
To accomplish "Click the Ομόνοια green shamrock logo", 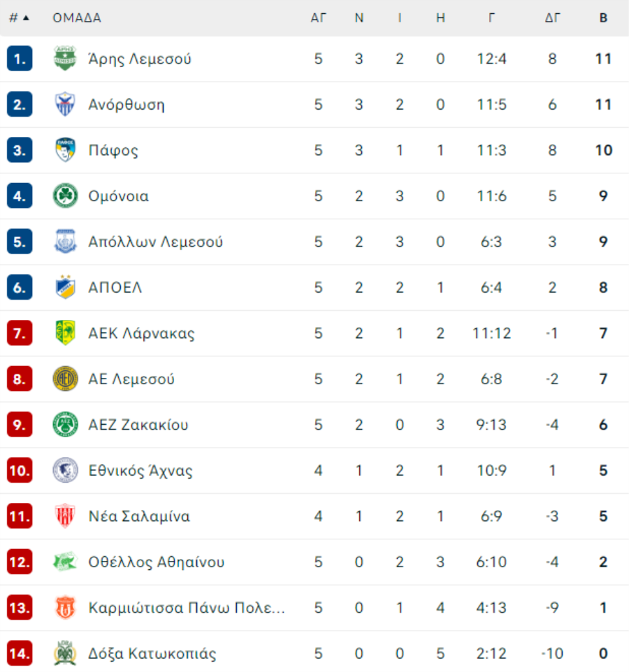I will pos(65,196).
